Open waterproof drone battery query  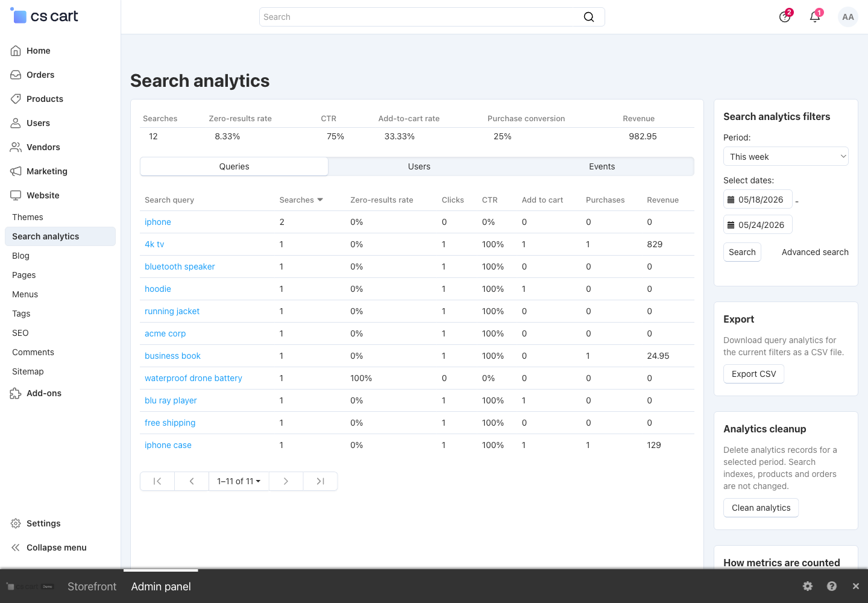tap(193, 378)
